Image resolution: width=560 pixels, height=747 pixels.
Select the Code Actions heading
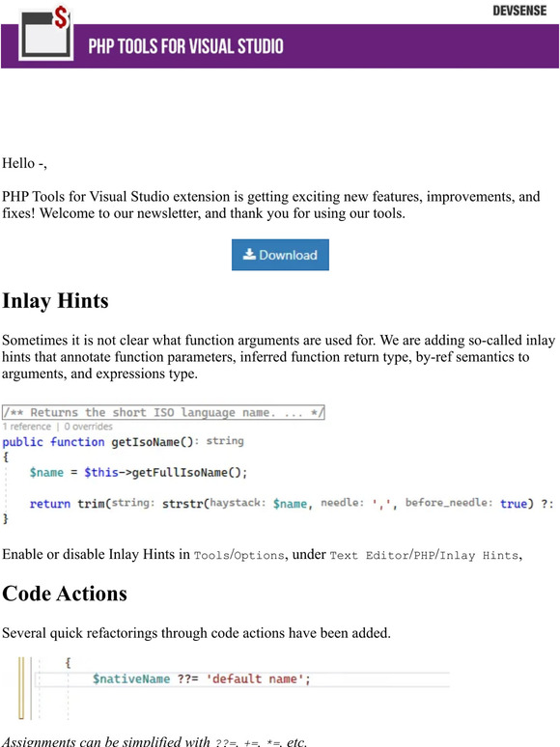click(x=65, y=594)
